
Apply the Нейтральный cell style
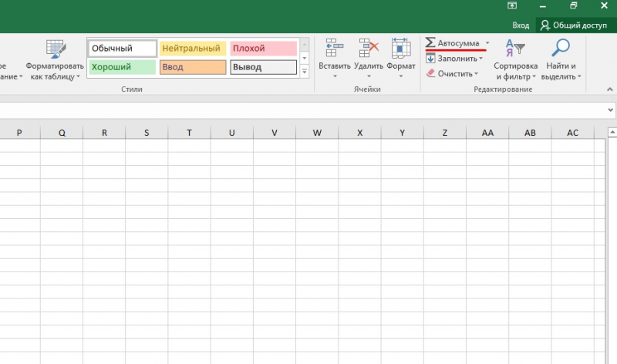[193, 49]
